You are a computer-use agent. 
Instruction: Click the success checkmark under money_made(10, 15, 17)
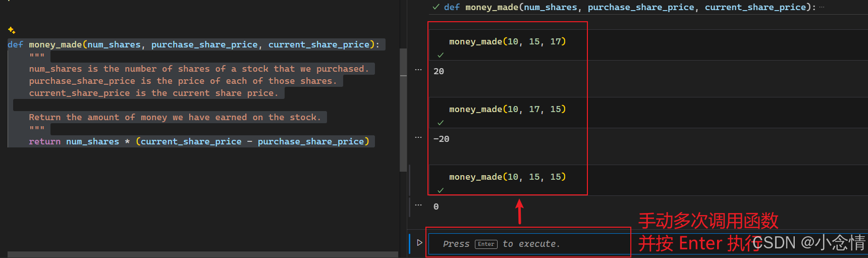point(441,55)
